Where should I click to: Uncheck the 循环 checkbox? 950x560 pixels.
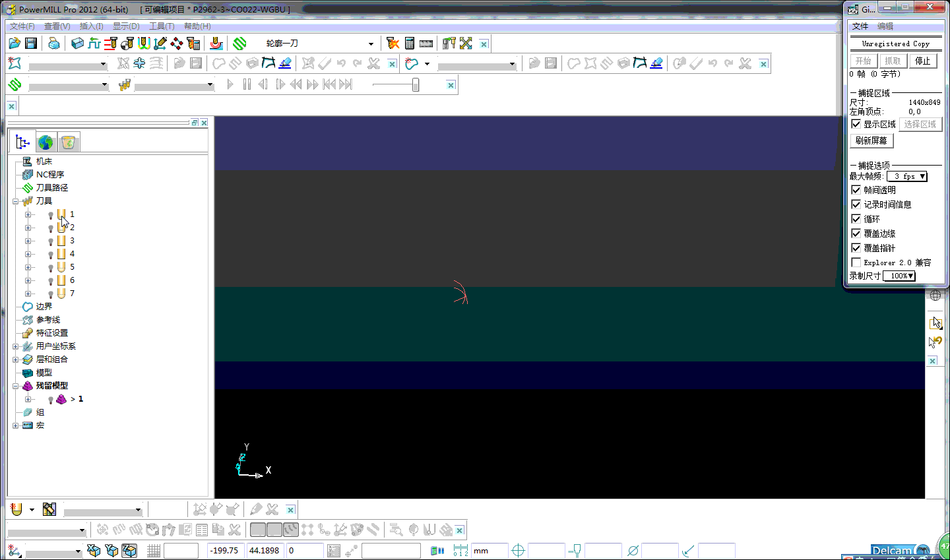856,219
